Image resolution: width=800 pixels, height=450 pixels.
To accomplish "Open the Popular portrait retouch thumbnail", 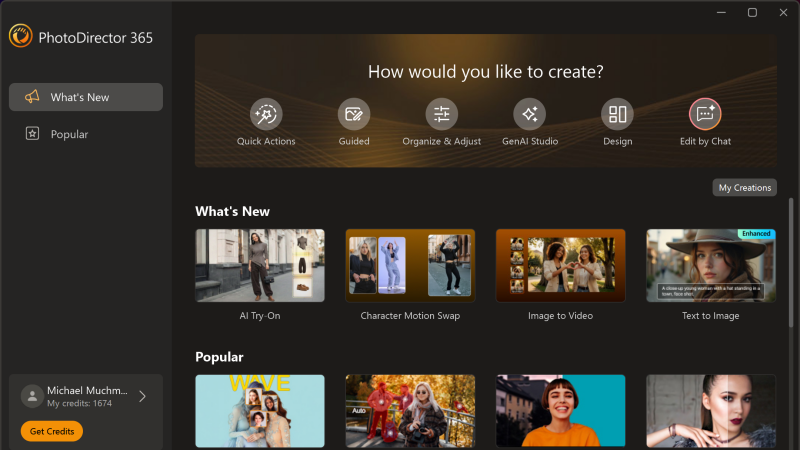I will point(711,411).
